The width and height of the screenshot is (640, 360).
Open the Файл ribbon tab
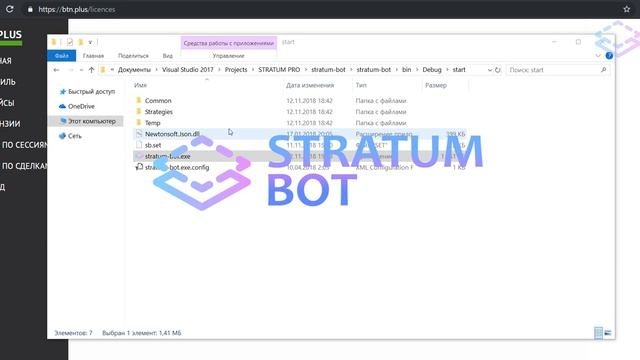click(62, 56)
